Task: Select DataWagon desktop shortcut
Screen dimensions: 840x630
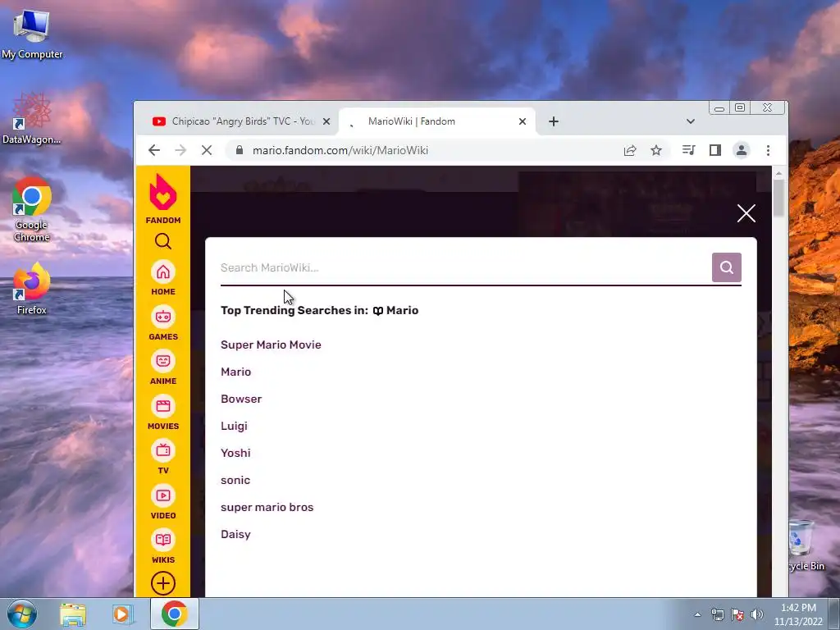Action: point(32,118)
